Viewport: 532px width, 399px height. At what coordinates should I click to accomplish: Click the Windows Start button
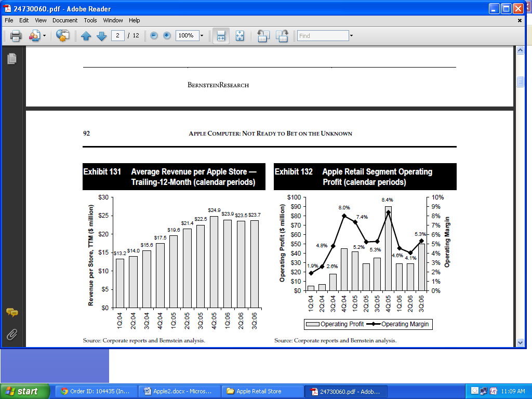click(25, 391)
